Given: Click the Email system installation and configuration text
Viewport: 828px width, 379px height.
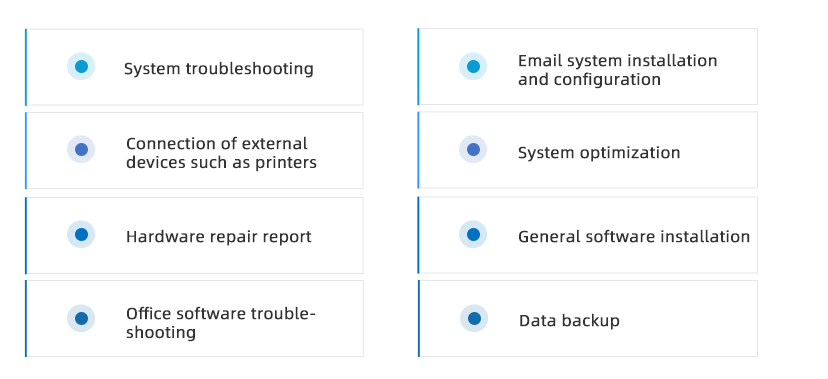Looking at the screenshot, I should click(x=617, y=70).
